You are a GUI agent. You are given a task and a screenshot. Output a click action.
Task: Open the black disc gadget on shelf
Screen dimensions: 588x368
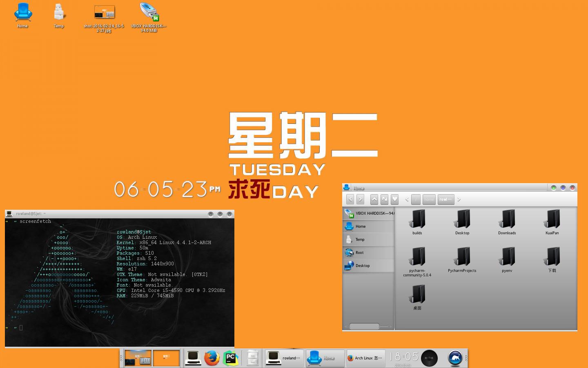[x=429, y=358]
